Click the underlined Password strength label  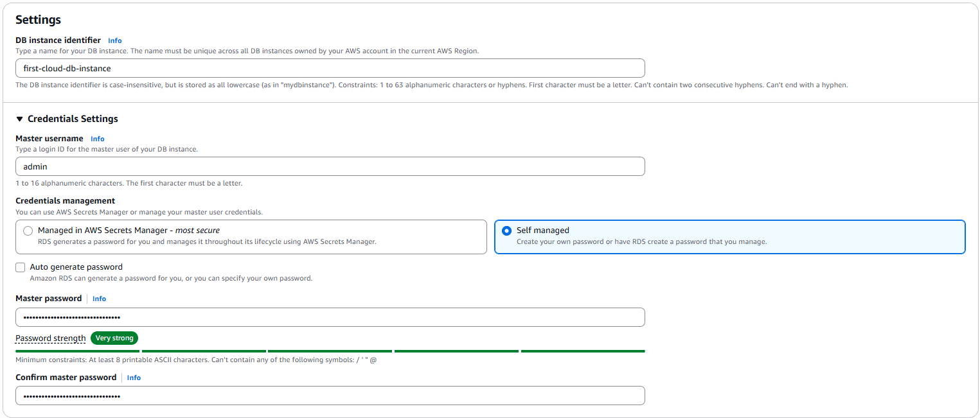coord(50,338)
